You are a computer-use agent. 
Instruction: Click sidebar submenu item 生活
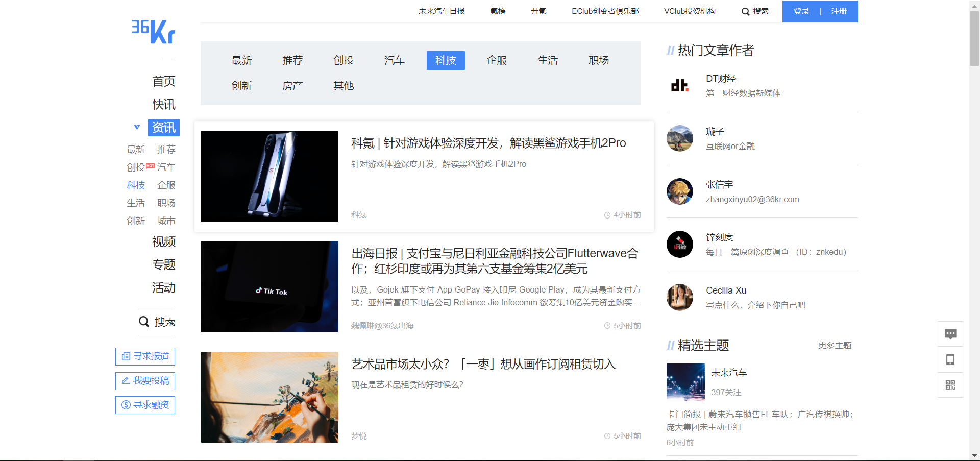coord(136,203)
